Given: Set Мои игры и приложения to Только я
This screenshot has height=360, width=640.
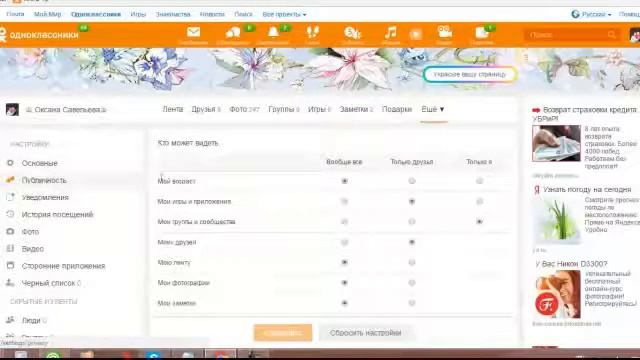Looking at the screenshot, I should 479,201.
